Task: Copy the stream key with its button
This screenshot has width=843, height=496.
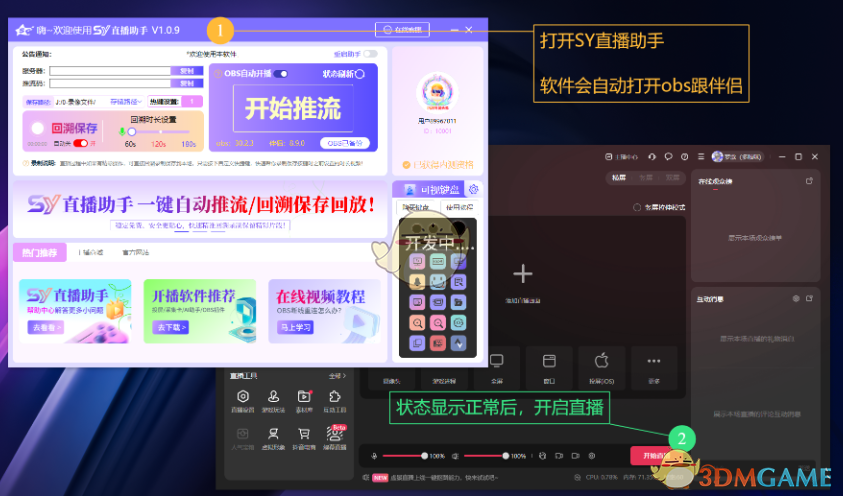Action: point(187,83)
